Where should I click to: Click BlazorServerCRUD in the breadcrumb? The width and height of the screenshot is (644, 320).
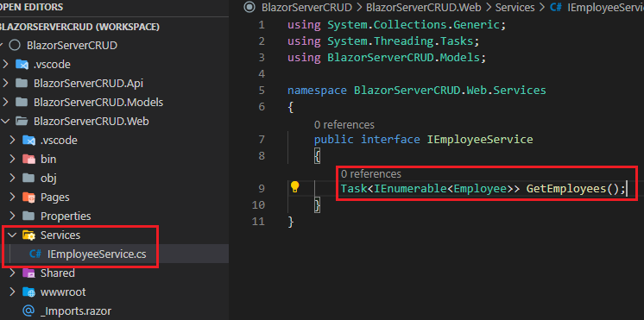click(306, 8)
